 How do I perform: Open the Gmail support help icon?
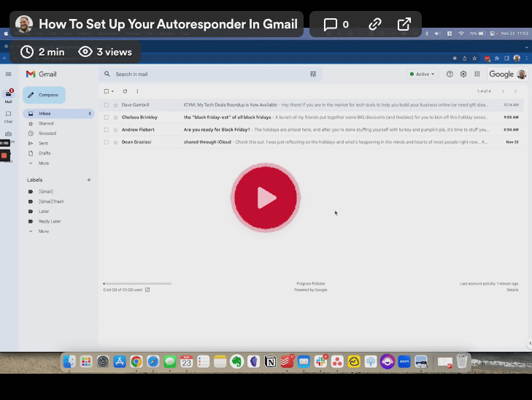(450, 74)
